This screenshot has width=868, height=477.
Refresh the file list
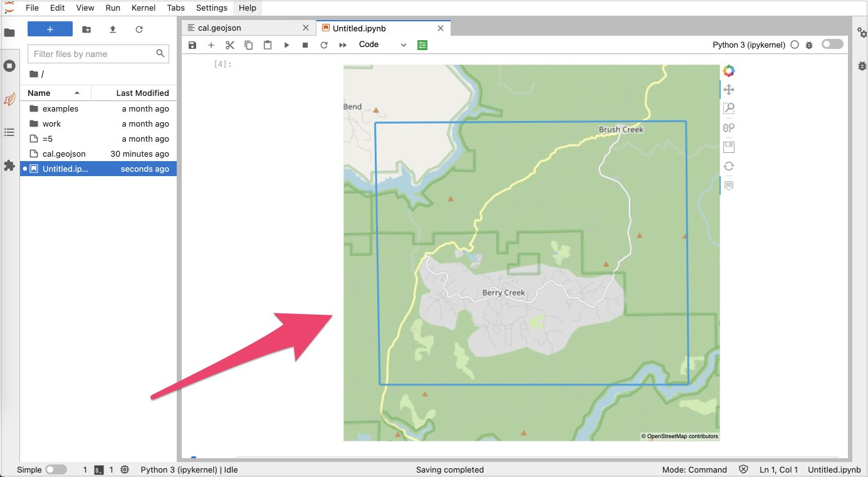pos(139,29)
